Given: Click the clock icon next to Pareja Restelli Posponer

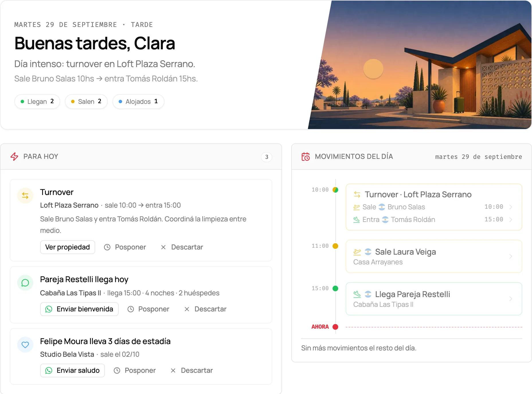Looking at the screenshot, I should 131,309.
